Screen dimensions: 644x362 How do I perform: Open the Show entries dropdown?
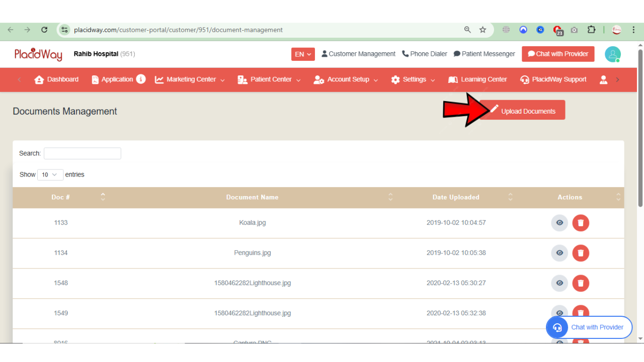pyautogui.click(x=50, y=174)
